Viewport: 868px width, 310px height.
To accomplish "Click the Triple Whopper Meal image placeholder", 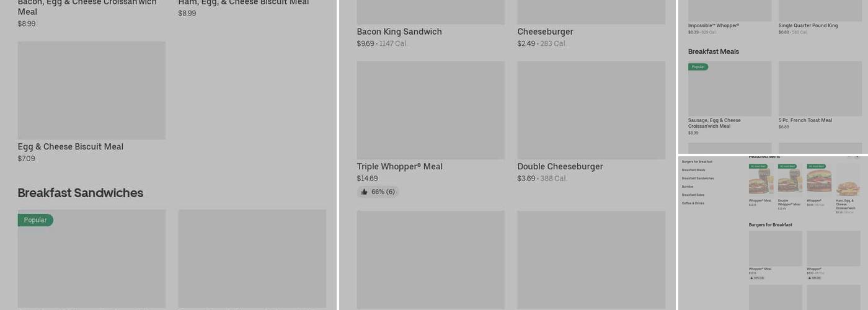I will click(x=430, y=110).
